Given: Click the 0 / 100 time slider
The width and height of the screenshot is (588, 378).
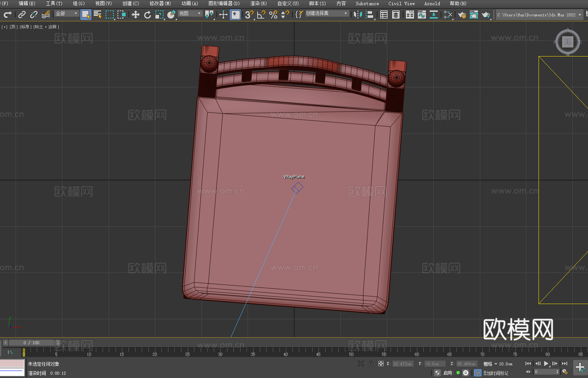Looking at the screenshot, I should pyautogui.click(x=32, y=343).
